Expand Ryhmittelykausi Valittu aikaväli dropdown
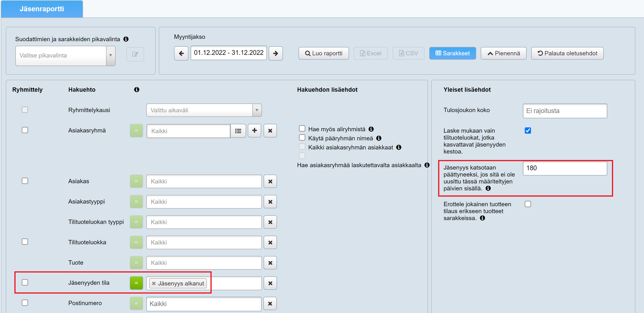 (256, 110)
